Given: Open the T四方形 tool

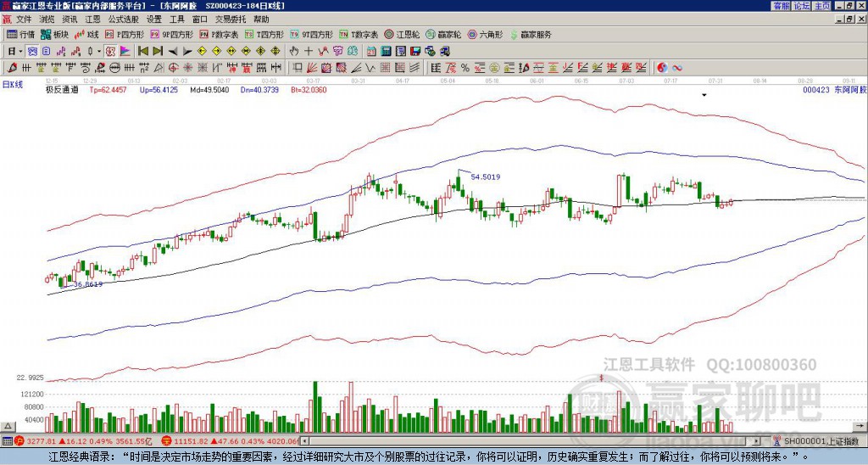Looking at the screenshot, I should click(x=264, y=34).
